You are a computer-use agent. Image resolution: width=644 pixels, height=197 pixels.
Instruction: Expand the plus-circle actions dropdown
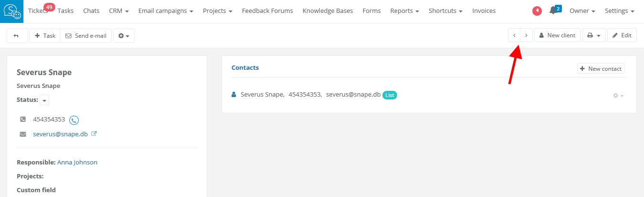point(124,36)
